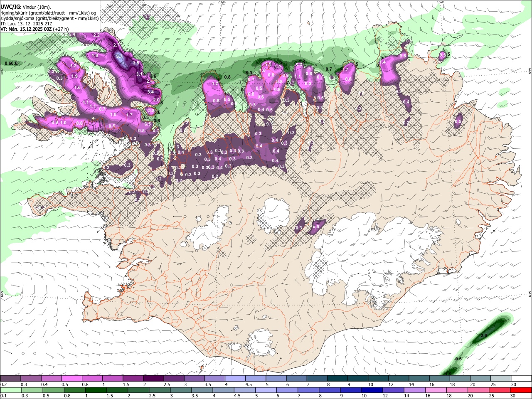Image resolution: width=532 pixels, height=399 pixels.
Task: Select the dark teal 8–9 snow legend swatch
Action: [x=337, y=379]
